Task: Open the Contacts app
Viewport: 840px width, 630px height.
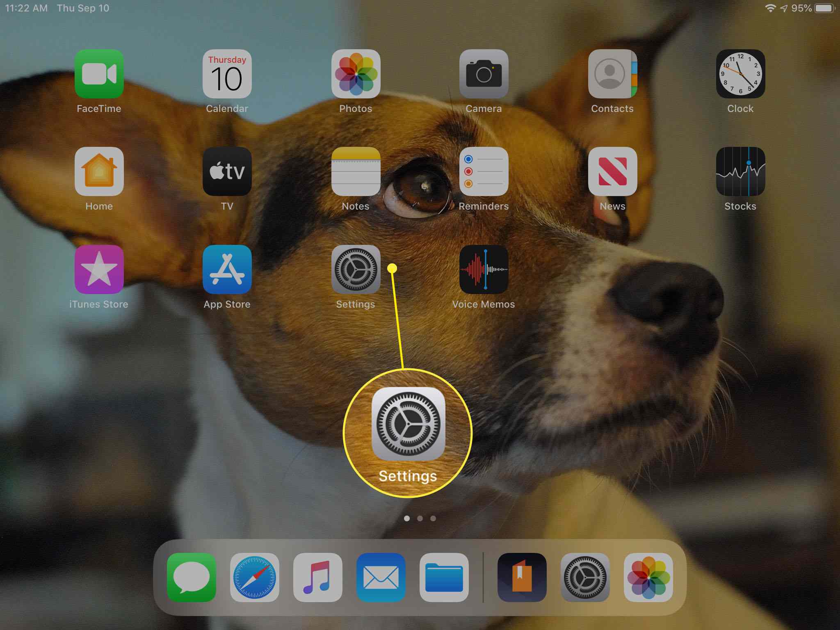Action: 612,74
